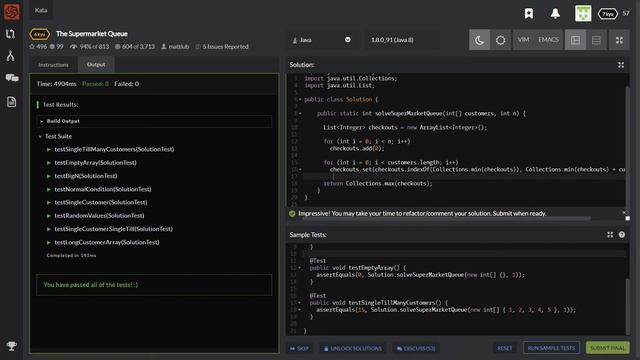The image size is (640, 360).
Task: Click the kata title The Supermarket Queue
Action: click(91, 34)
